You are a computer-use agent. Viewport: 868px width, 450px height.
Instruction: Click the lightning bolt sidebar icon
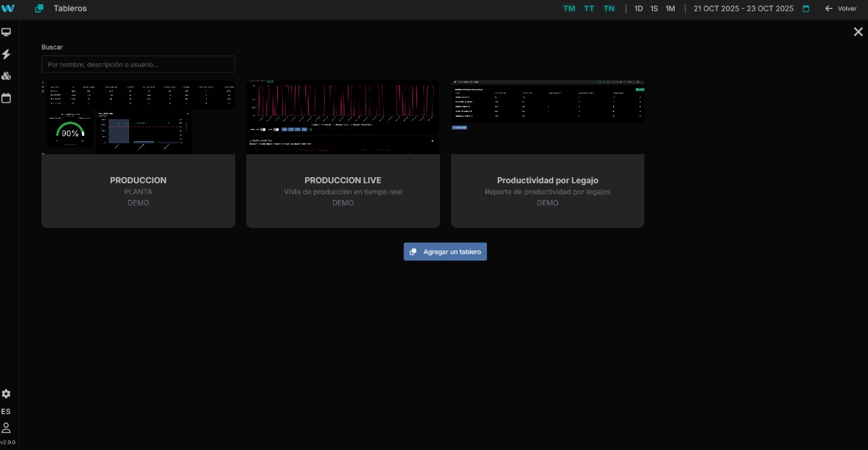click(x=6, y=54)
